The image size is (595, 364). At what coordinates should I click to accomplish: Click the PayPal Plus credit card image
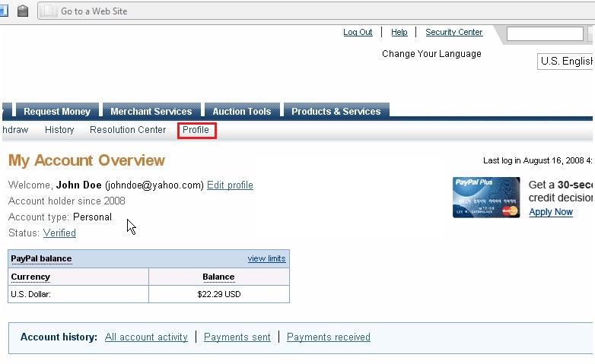[x=486, y=198]
